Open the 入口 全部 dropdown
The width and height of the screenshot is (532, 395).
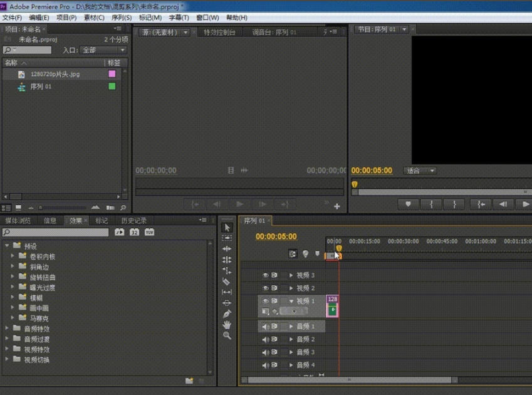tap(103, 50)
